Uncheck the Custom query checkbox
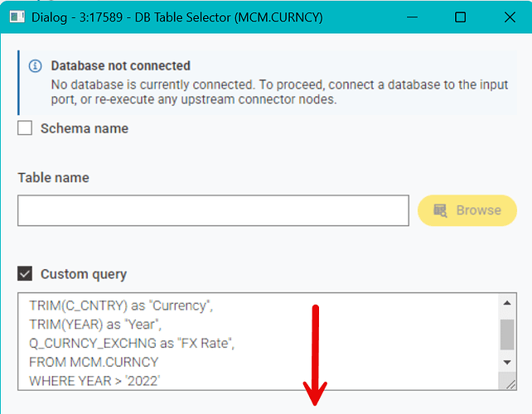The height and width of the screenshot is (414, 532). pyautogui.click(x=26, y=274)
